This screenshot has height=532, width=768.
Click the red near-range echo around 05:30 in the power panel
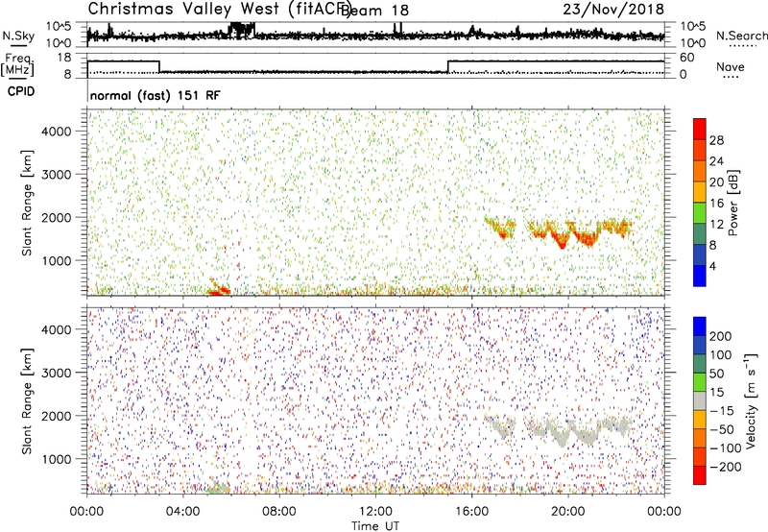[x=219, y=289]
